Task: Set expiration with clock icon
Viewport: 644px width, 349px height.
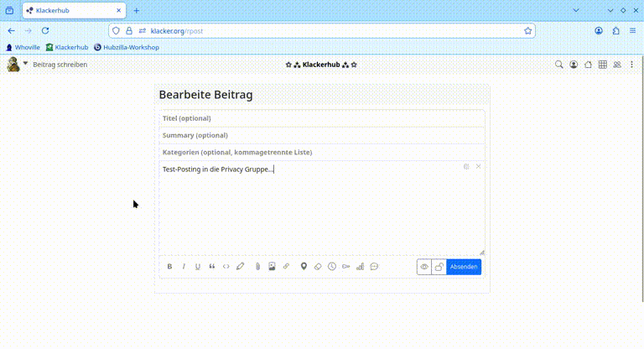Action: coord(332,267)
